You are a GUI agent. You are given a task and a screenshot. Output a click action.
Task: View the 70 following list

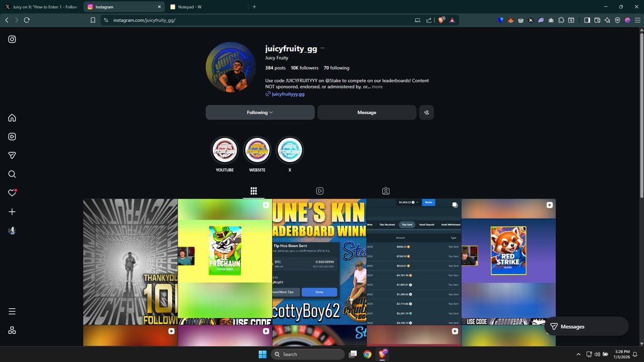coord(336,68)
